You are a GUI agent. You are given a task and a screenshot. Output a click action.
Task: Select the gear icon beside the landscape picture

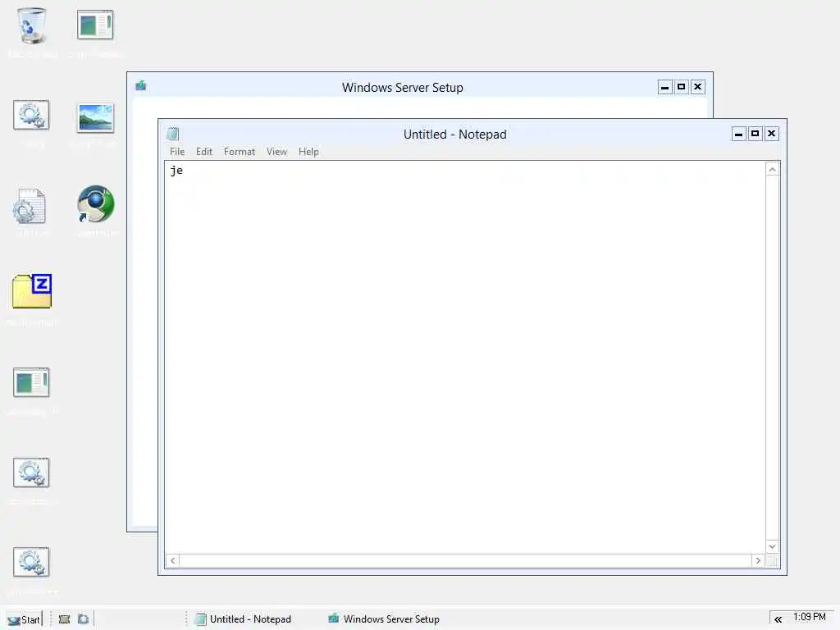[31, 115]
